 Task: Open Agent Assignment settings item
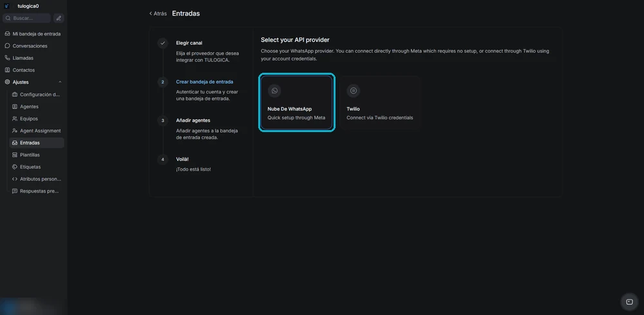pyautogui.click(x=37, y=131)
